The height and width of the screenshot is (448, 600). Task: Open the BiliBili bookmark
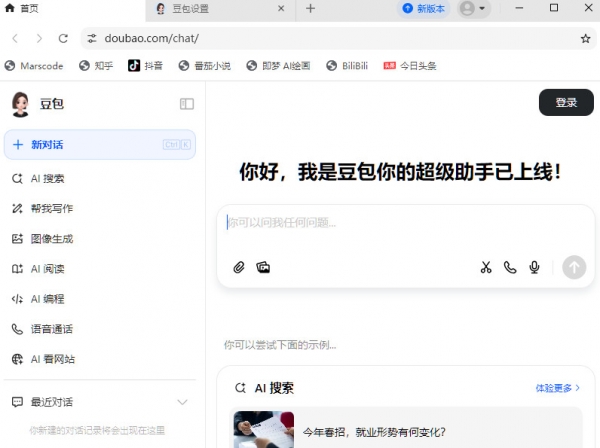click(x=347, y=66)
